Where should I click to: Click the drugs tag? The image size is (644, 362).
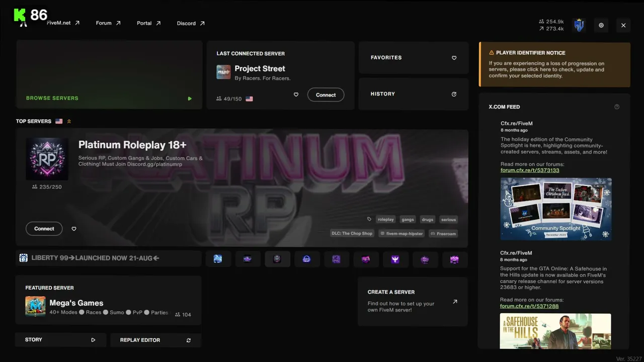(x=428, y=219)
